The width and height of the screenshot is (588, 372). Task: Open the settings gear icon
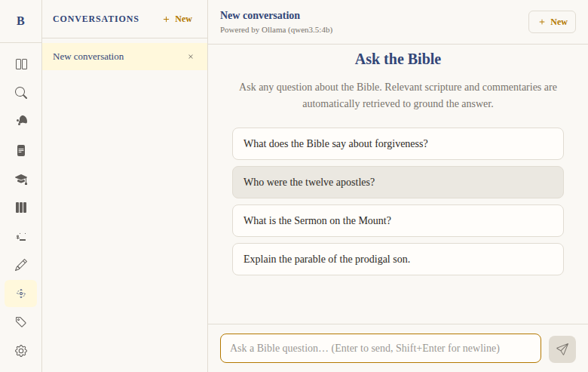pos(21,351)
